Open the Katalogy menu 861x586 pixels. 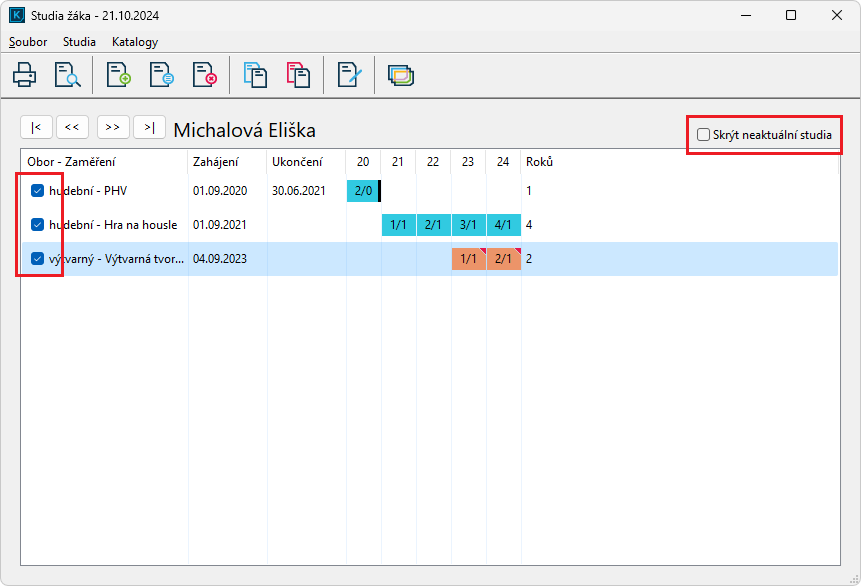135,42
